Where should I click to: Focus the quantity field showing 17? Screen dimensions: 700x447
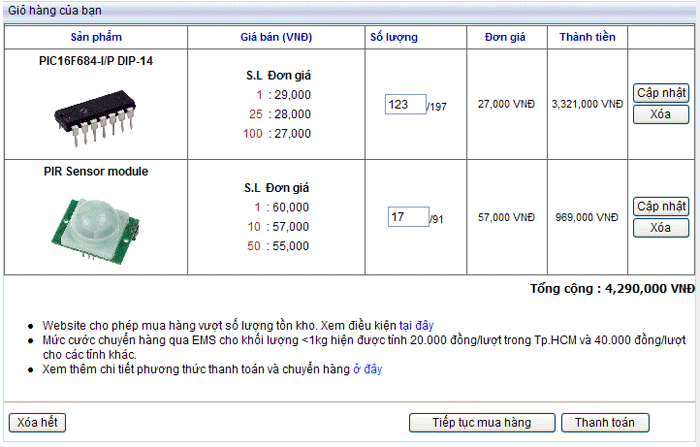(x=408, y=217)
